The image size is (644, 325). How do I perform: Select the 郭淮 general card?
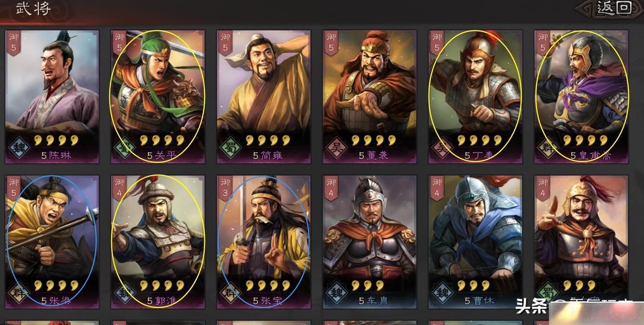pyautogui.click(x=158, y=242)
